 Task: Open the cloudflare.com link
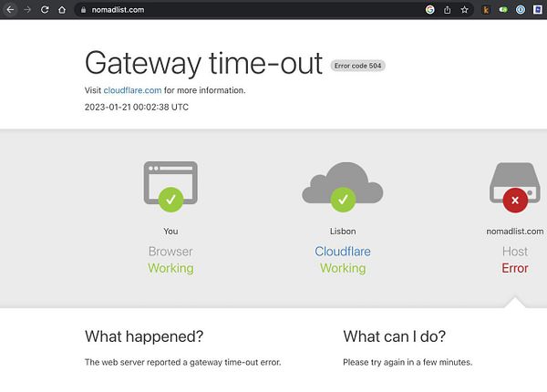(132, 90)
